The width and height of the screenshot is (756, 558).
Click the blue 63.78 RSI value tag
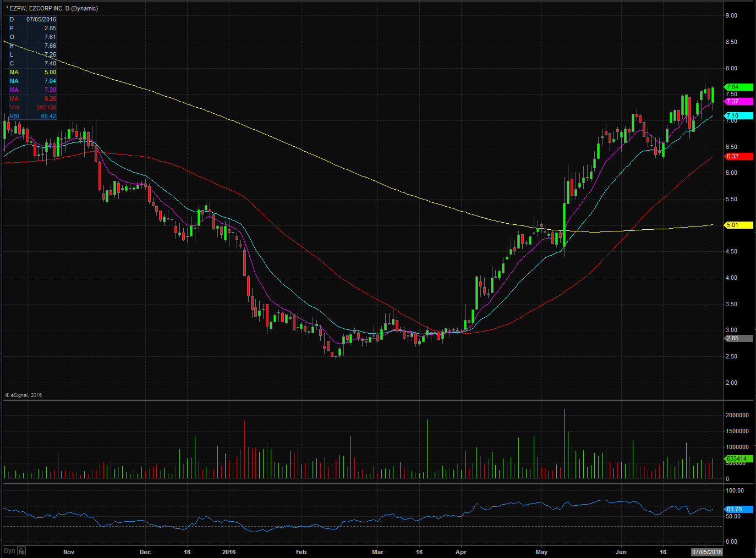738,509
